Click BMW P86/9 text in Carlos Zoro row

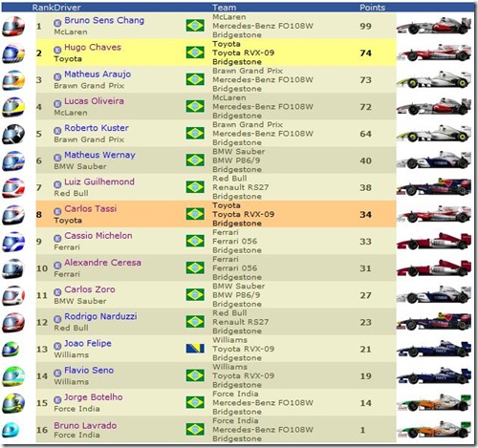pyautogui.click(x=236, y=295)
